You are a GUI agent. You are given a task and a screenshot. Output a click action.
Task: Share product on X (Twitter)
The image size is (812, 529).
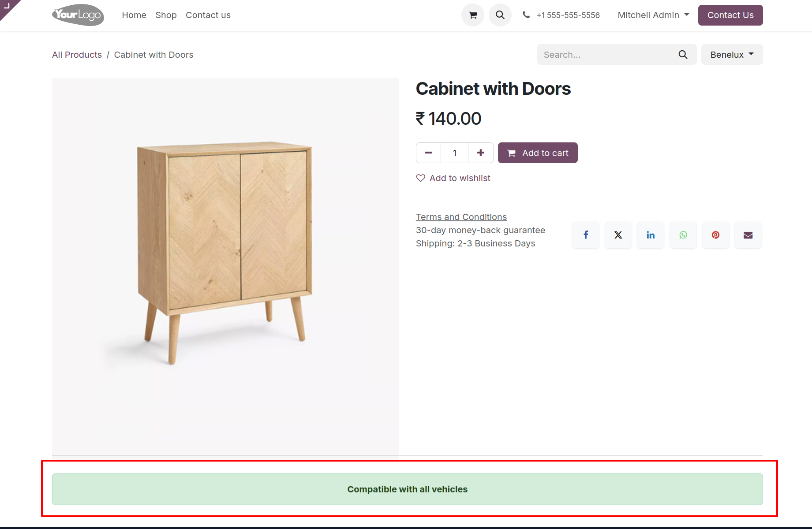(618, 235)
